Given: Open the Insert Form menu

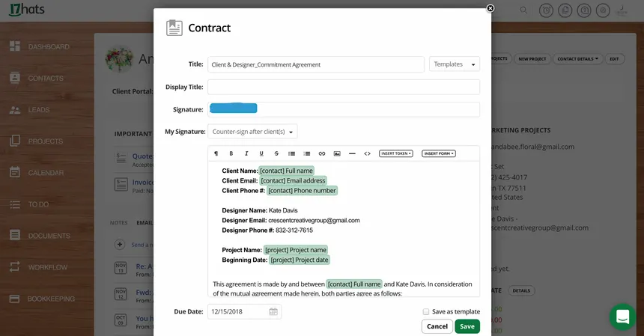Looking at the screenshot, I should [x=439, y=153].
